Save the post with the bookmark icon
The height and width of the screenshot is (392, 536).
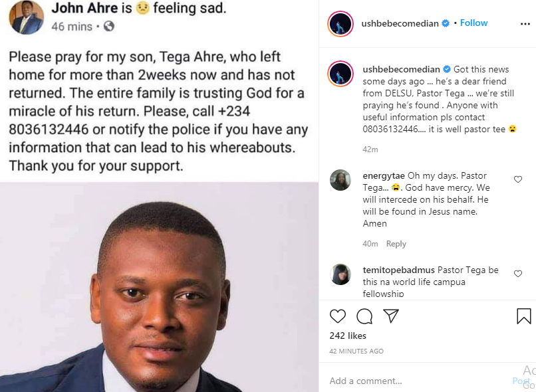524,316
